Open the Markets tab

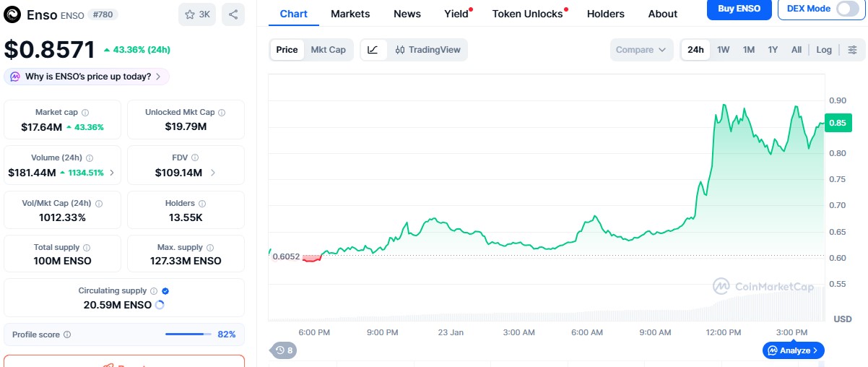pos(350,14)
